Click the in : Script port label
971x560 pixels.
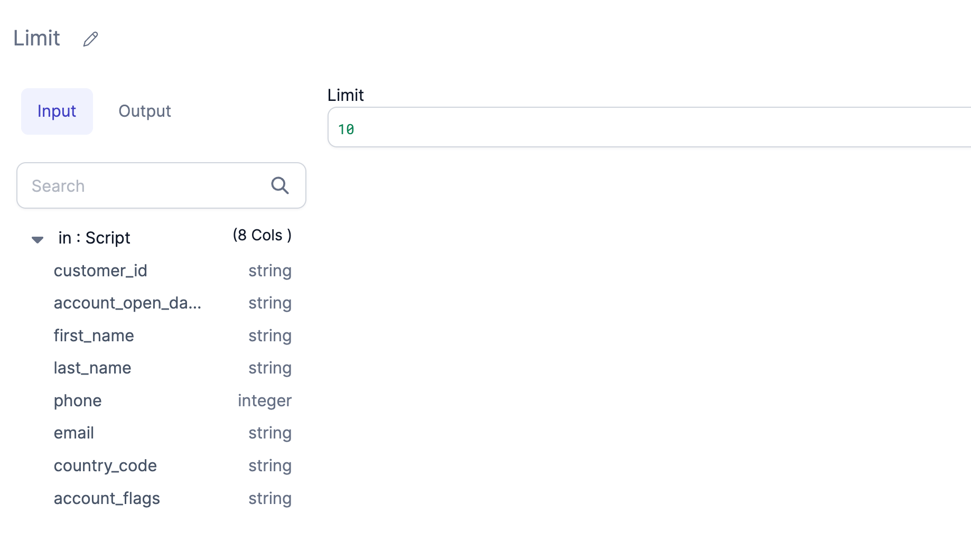coord(94,238)
